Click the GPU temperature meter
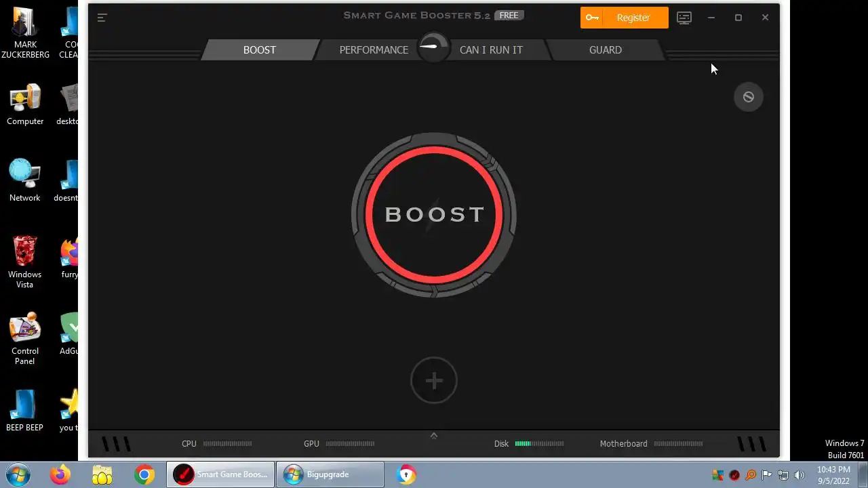Viewport: 868px width, 488px height. coord(350,444)
